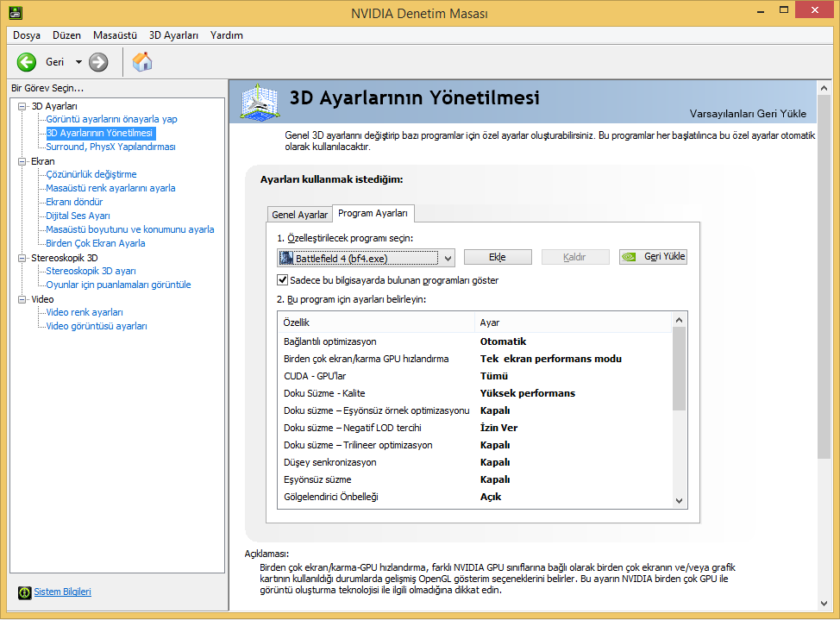Image resolution: width=840 pixels, height=620 pixels.
Task: Select the 'Eşyönsüz süzme' setting row
Action: click(474, 479)
